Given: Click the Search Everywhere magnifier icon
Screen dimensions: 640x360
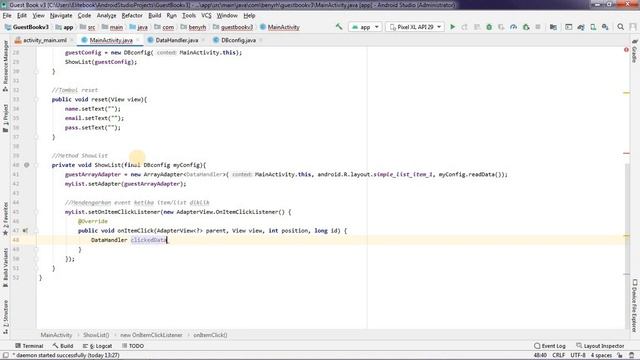Looking at the screenshot, I should 620,27.
